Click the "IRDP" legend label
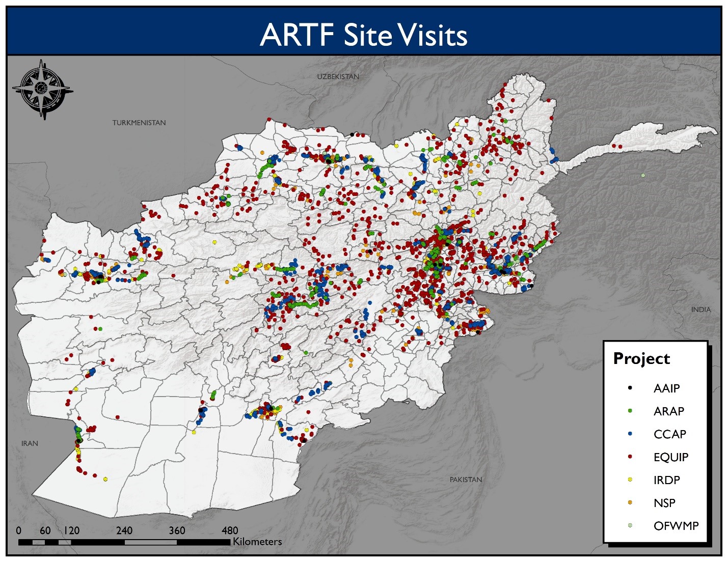Viewport: 728px width, 562px height. pos(667,480)
